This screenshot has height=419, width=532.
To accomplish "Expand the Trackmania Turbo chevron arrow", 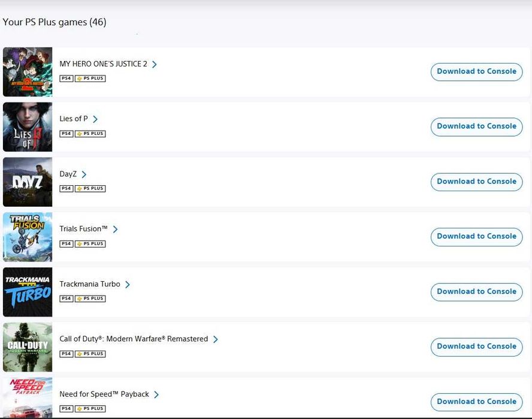I will (x=128, y=284).
